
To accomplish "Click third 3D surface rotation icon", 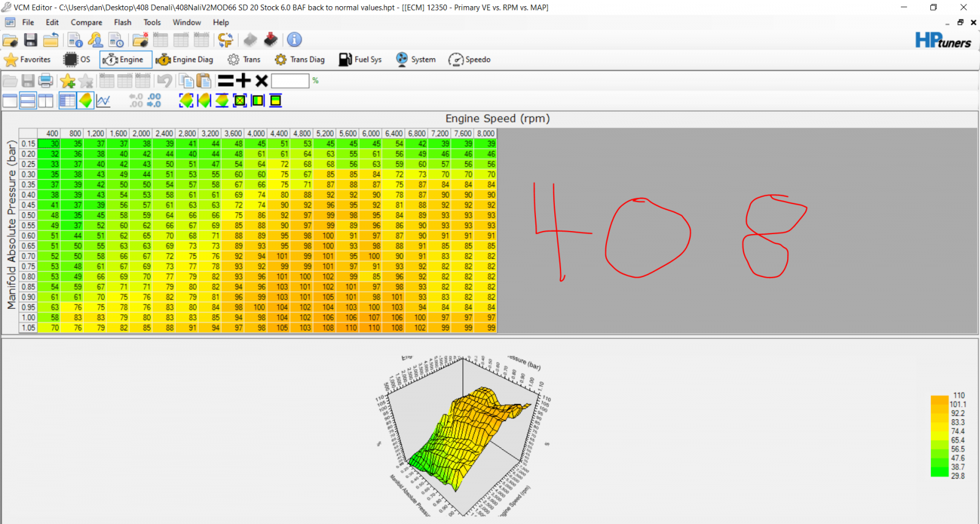I will (222, 101).
